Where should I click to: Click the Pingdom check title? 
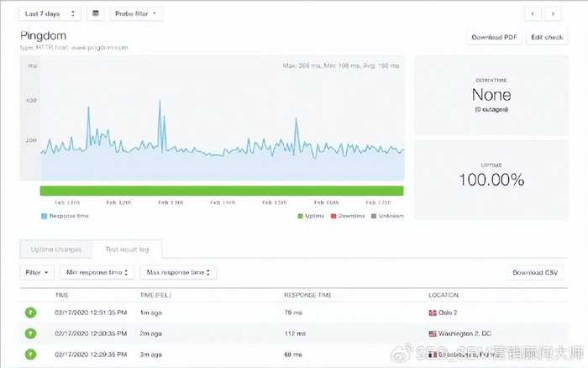pyautogui.click(x=43, y=36)
